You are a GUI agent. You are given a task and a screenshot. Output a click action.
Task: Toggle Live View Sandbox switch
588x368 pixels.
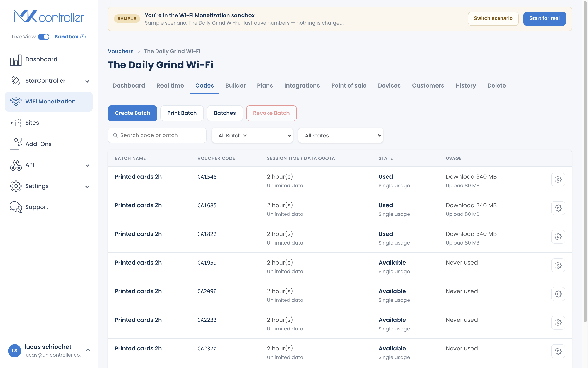(x=44, y=37)
